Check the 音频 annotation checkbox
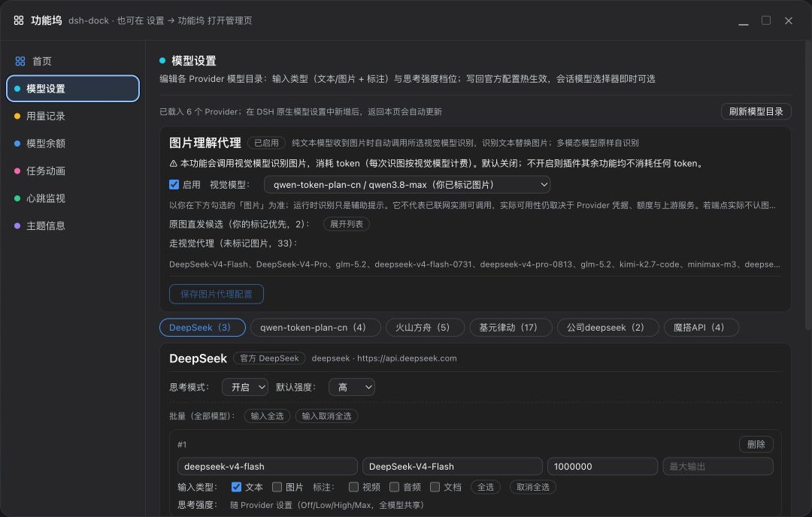Image resolution: width=812 pixels, height=517 pixels. click(x=394, y=487)
